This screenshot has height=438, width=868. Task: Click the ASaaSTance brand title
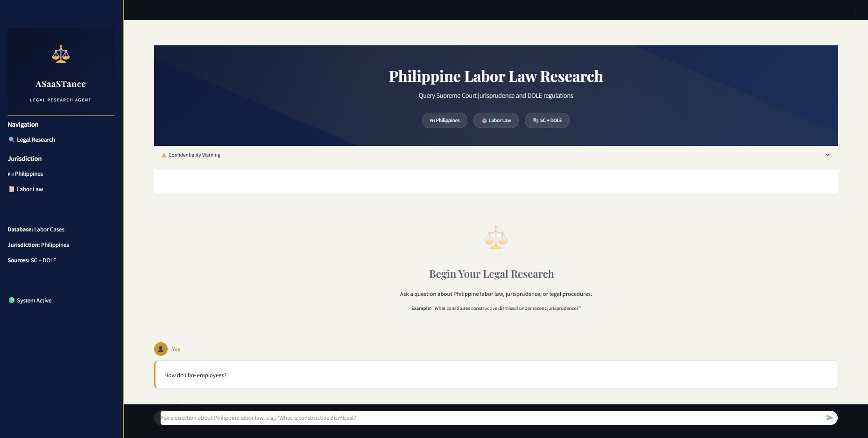[x=61, y=84]
